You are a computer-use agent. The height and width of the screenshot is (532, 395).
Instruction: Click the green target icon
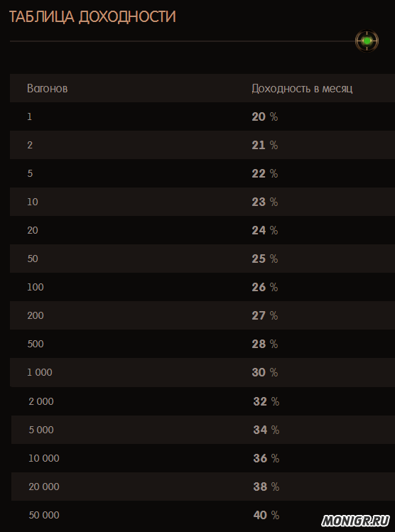367,41
